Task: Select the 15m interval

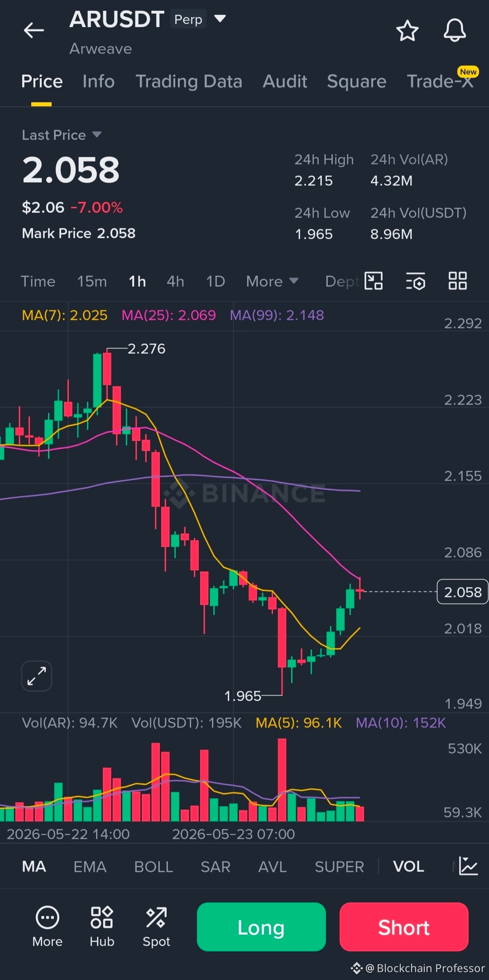Action: (x=92, y=281)
